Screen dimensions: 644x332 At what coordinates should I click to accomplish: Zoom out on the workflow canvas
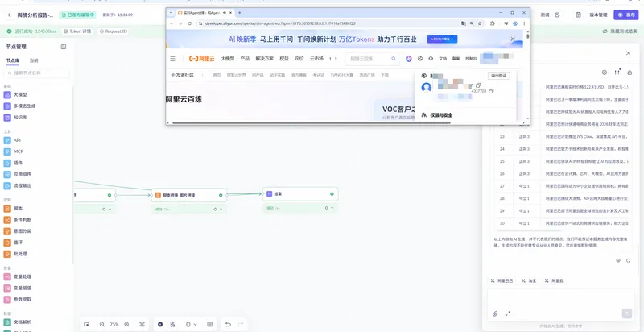(102, 324)
